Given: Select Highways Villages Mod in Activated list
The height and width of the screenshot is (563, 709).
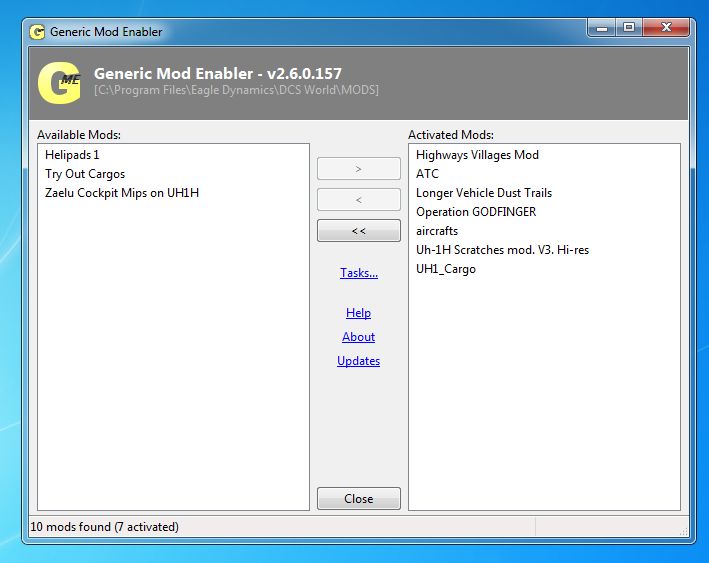Looking at the screenshot, I should click(x=477, y=155).
